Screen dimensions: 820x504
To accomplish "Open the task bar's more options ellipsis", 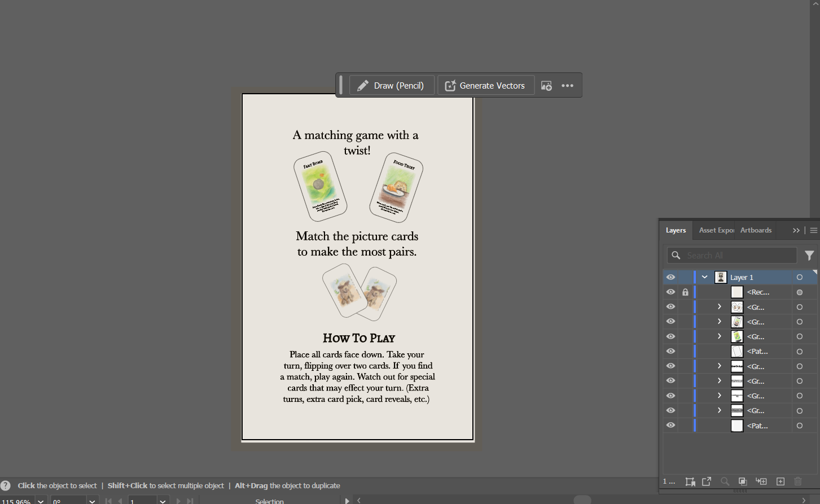I will coord(568,86).
